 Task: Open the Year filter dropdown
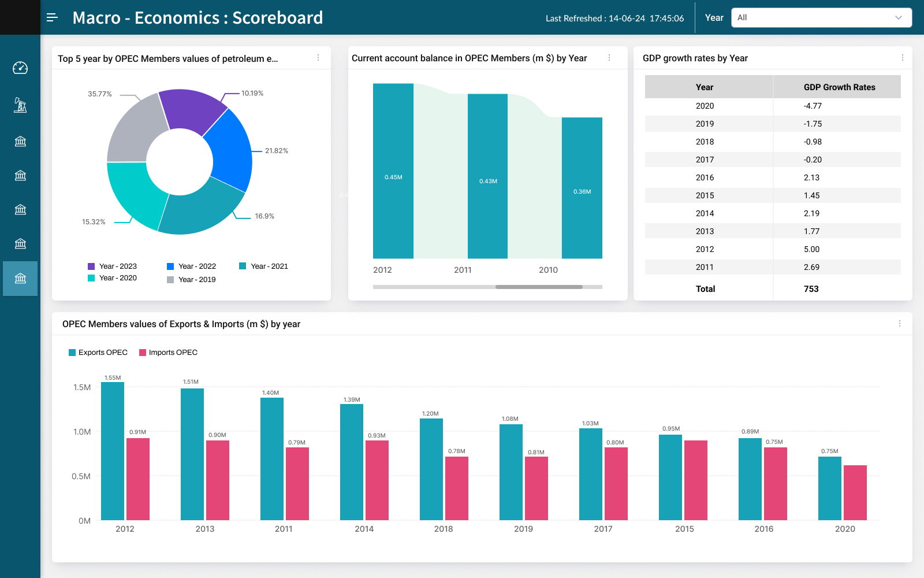(x=821, y=18)
